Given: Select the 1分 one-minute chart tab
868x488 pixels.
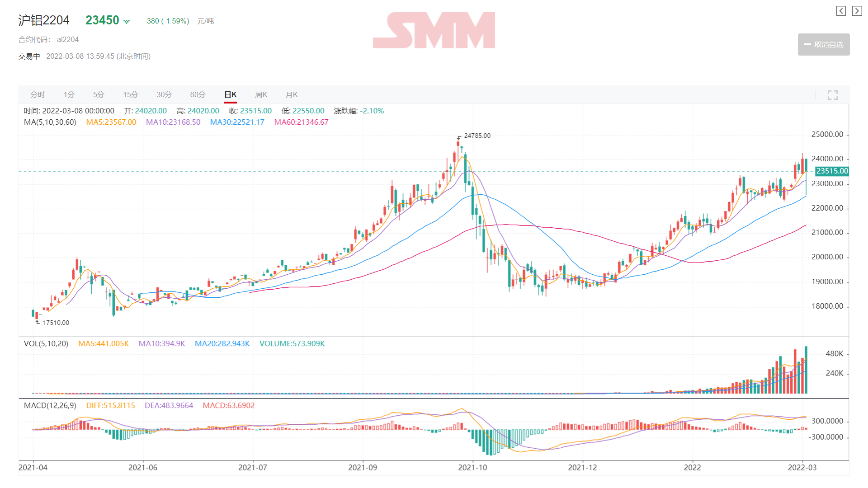Looking at the screenshot, I should pyautogui.click(x=69, y=94).
